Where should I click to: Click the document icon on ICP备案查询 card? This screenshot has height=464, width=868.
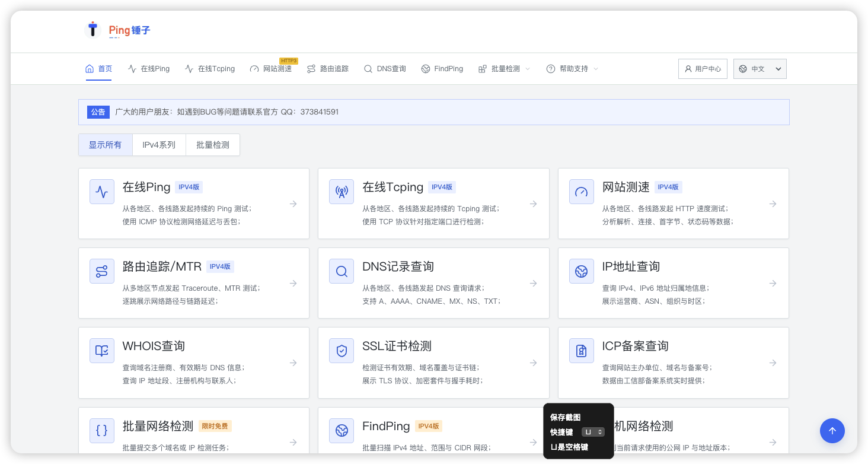582,351
